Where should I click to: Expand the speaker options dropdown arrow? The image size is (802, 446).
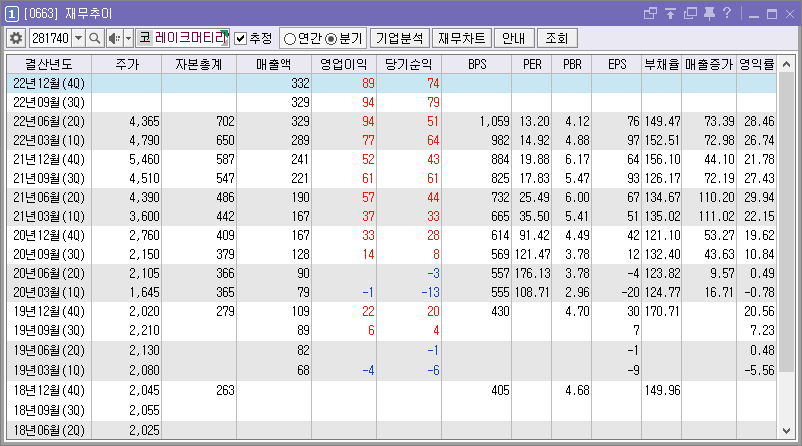(128, 38)
